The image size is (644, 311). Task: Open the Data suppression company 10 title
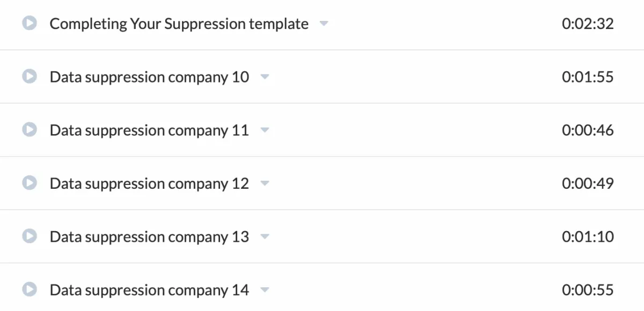point(150,77)
